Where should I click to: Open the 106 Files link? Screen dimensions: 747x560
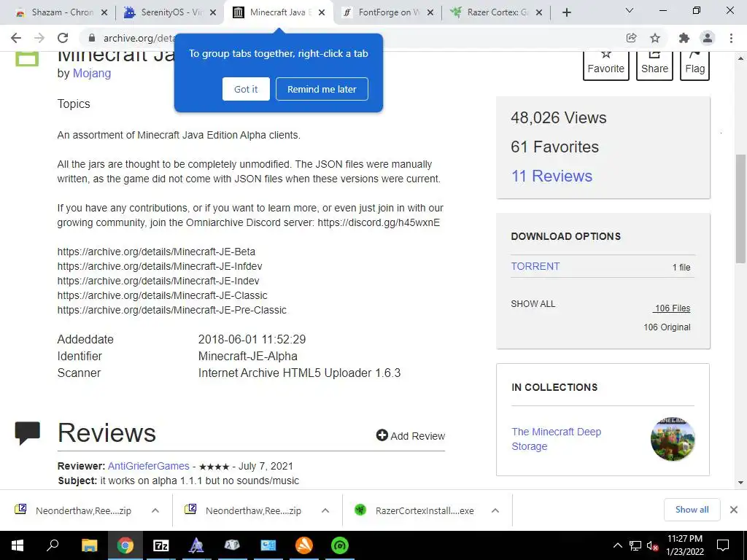(672, 308)
